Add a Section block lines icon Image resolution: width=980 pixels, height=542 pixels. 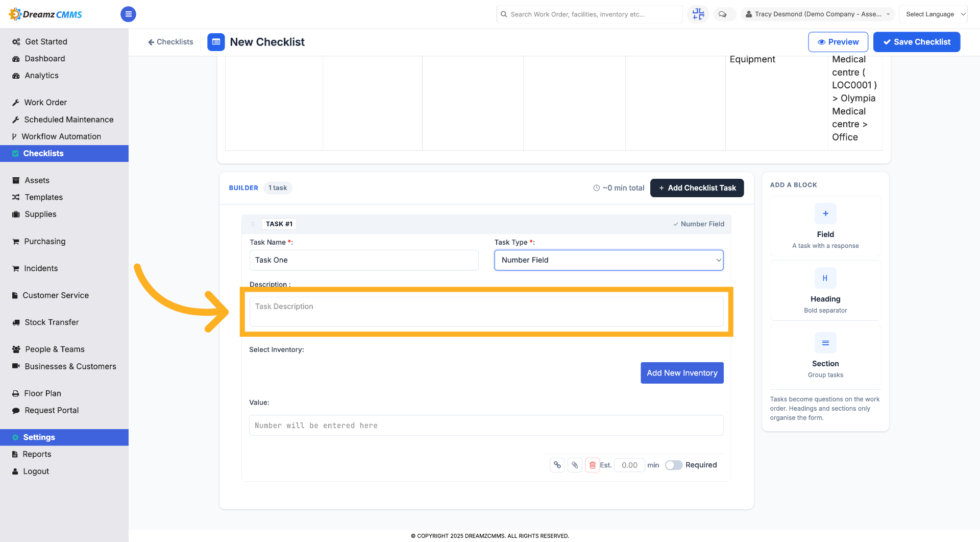[x=825, y=343]
